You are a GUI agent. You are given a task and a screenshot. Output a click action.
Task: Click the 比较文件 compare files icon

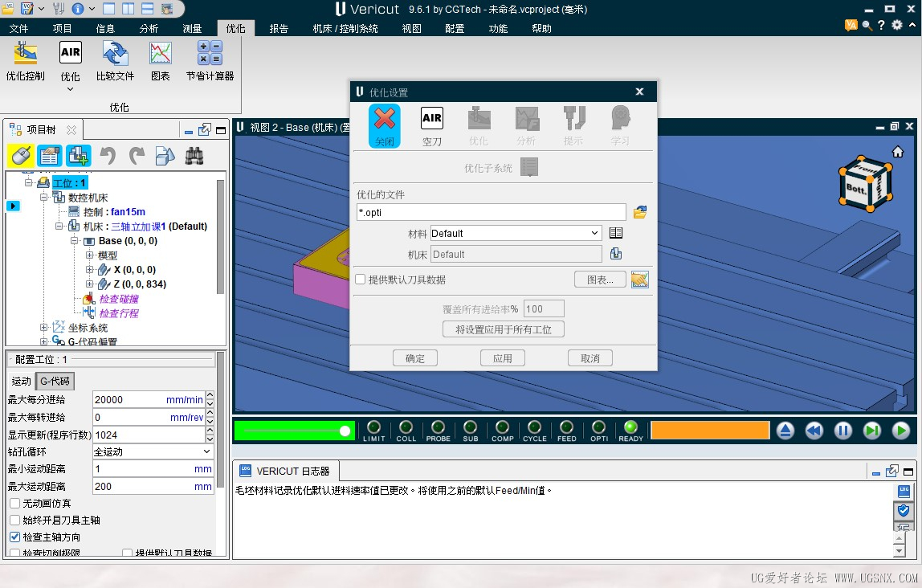click(116, 61)
